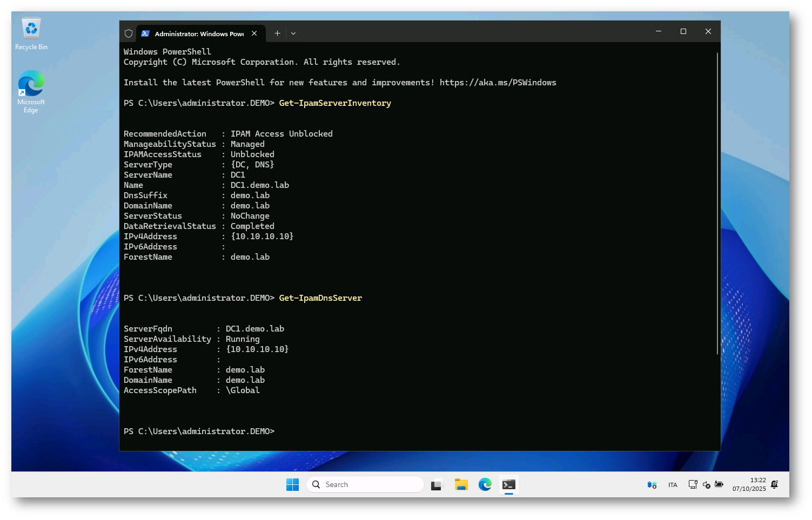Click the Terminal icon in the taskbar
This screenshot has height=520, width=812.
click(508, 485)
